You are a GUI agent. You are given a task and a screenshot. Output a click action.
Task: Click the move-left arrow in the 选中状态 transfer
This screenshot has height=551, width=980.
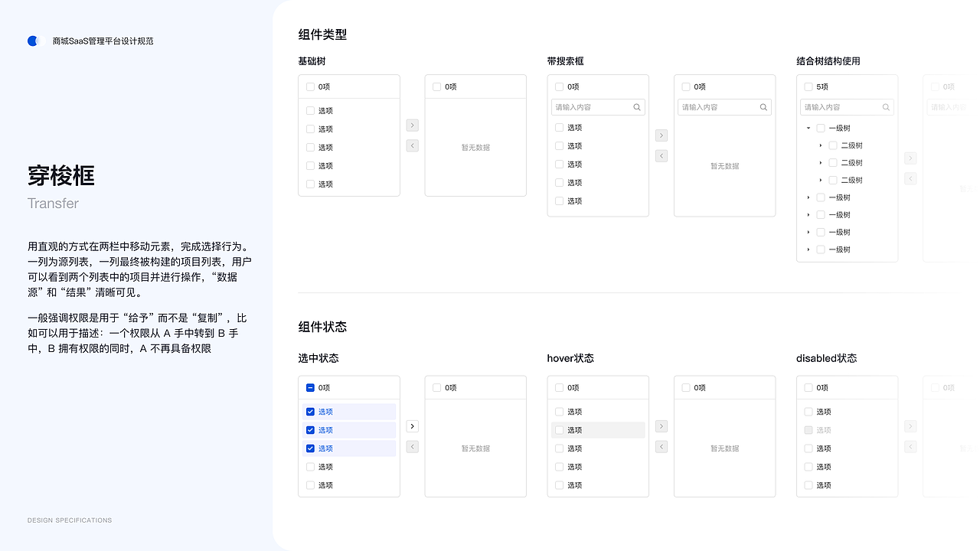(413, 447)
